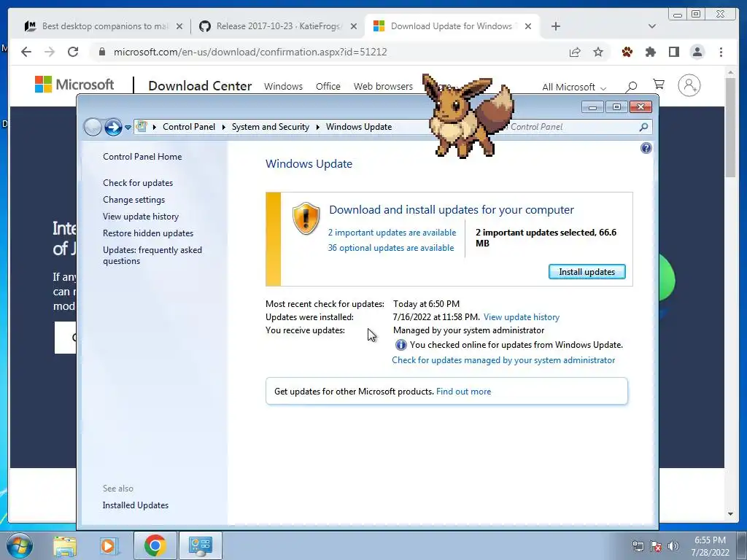Click the Chrome forward arrow

coord(50,52)
